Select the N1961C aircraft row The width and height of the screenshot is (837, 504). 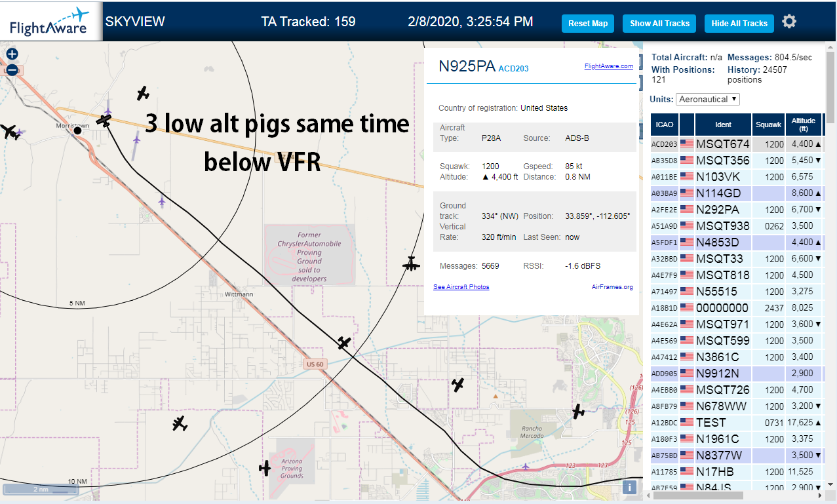(x=737, y=438)
